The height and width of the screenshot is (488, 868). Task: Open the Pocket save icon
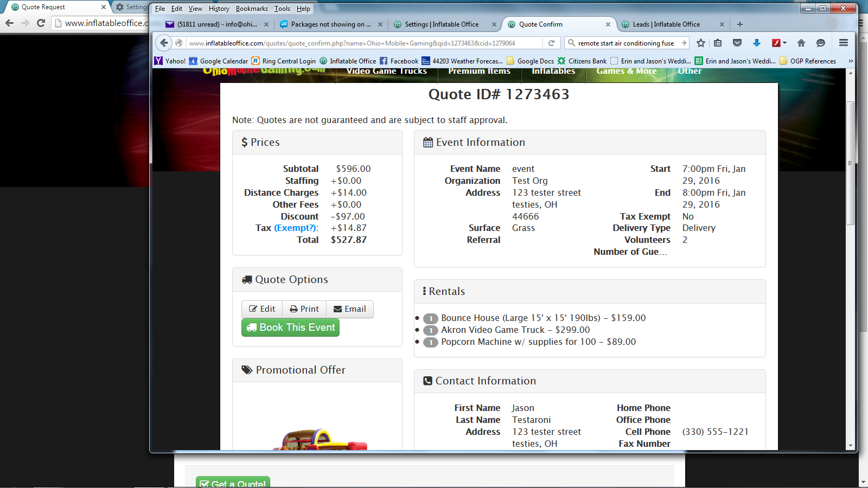coord(737,43)
